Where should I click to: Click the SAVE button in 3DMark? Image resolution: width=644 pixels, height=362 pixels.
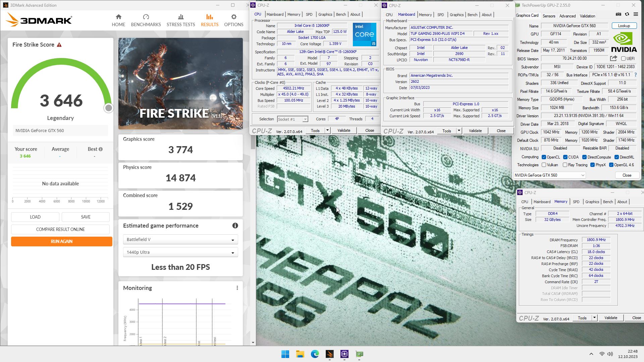click(x=86, y=217)
